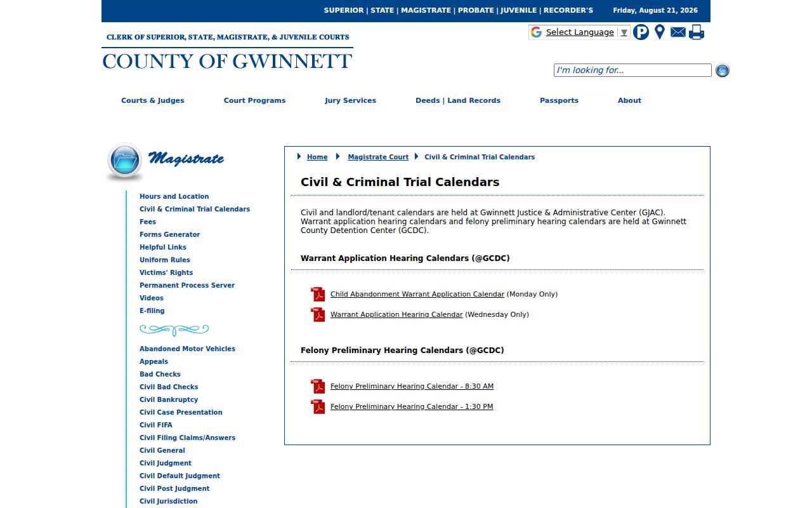Open Uniform Rules sidebar link
This screenshot has width=812, height=508.
click(165, 260)
